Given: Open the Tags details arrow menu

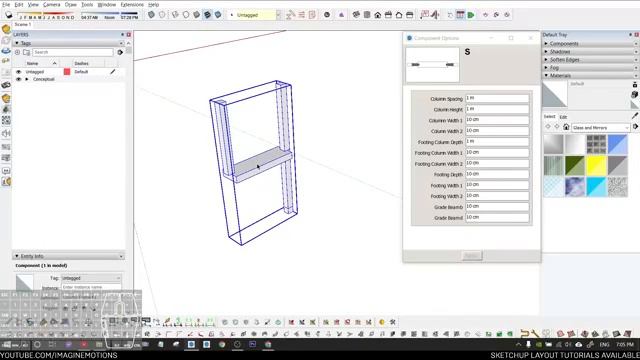Looking at the screenshot, I should [120, 52].
